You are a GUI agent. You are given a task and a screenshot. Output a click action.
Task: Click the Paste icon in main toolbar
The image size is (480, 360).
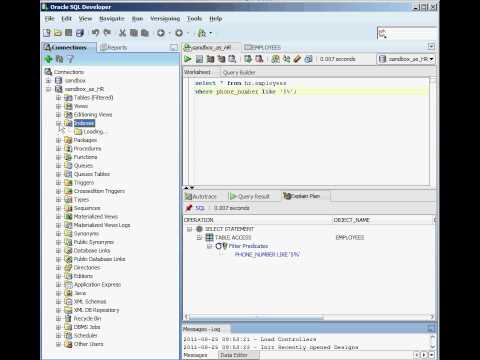tap(145, 33)
